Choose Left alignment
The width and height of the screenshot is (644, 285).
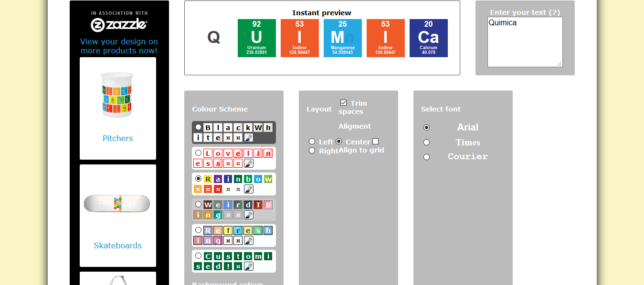[x=312, y=142]
